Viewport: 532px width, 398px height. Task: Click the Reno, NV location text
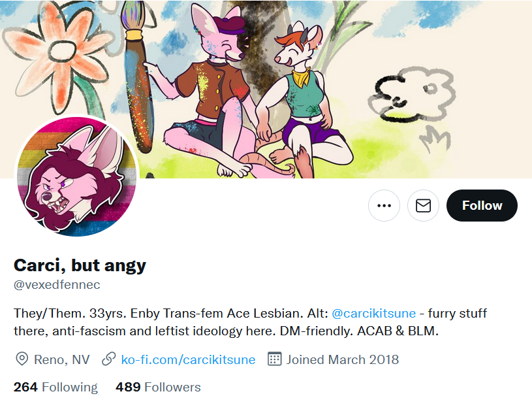click(x=62, y=359)
